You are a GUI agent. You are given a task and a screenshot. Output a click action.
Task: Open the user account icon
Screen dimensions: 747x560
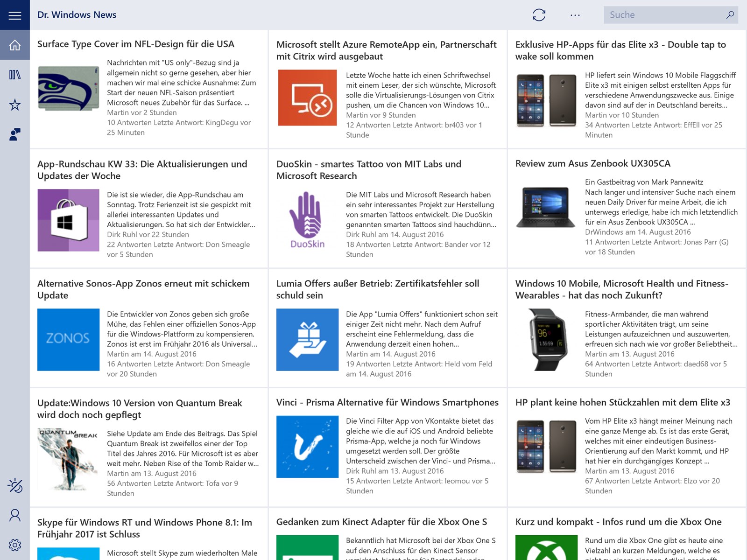coord(15,515)
